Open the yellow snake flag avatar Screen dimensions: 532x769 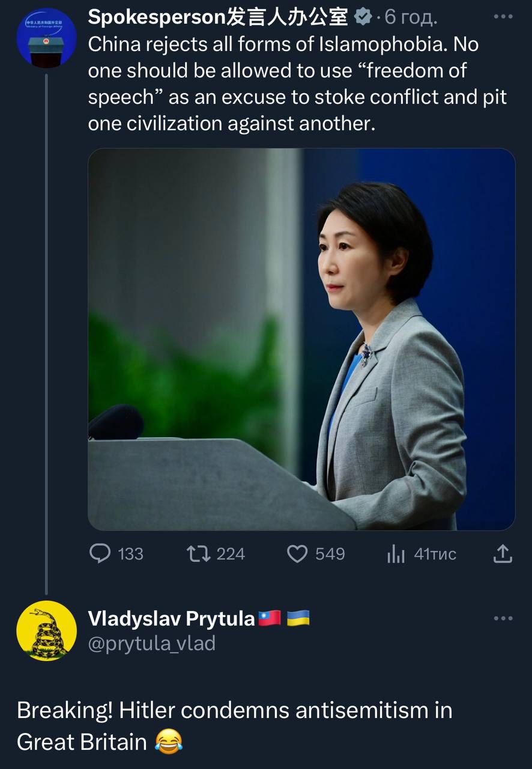click(46, 631)
